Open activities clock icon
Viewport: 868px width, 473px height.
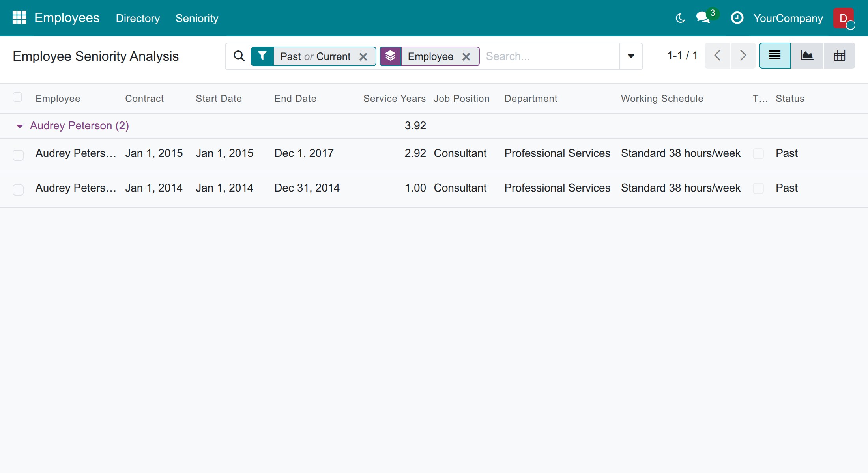tap(737, 18)
